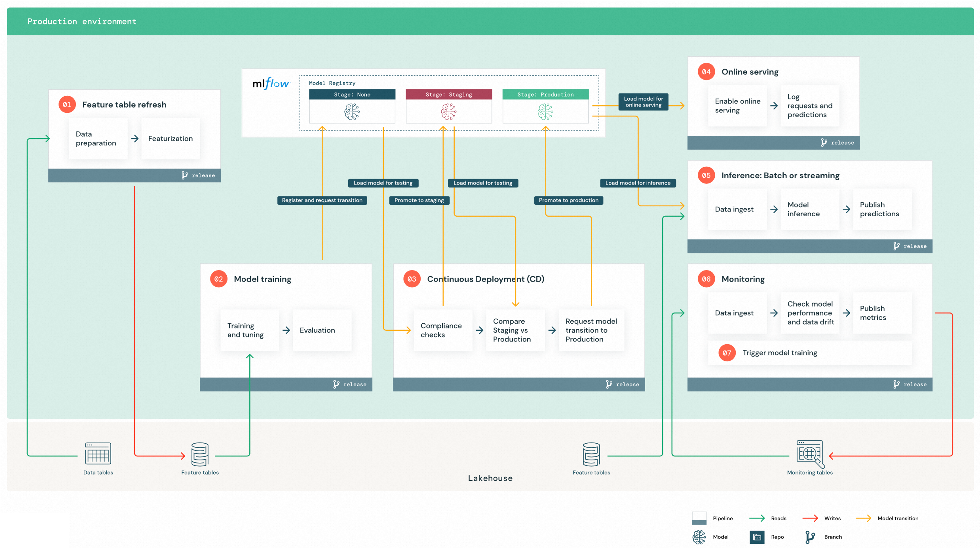Click the Feature tables icon below Model training

point(200,454)
